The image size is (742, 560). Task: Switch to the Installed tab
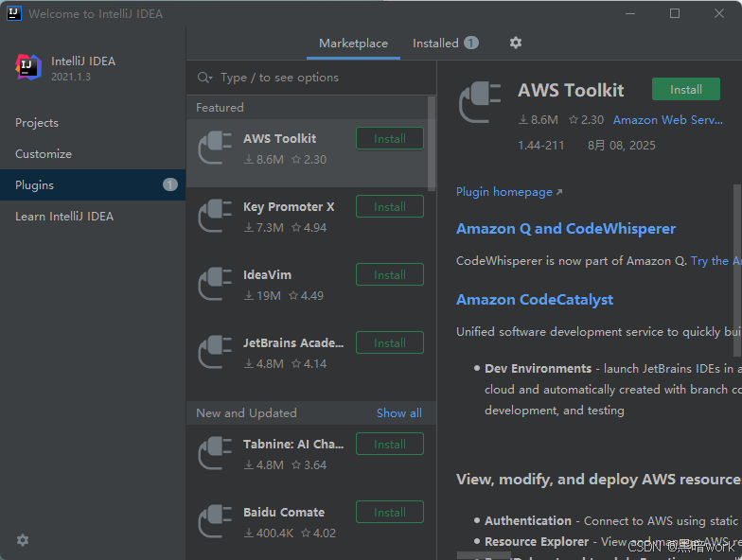tap(445, 44)
